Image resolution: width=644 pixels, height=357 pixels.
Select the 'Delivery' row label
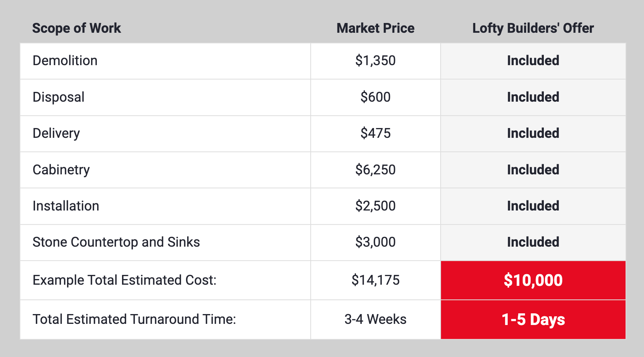coord(56,133)
